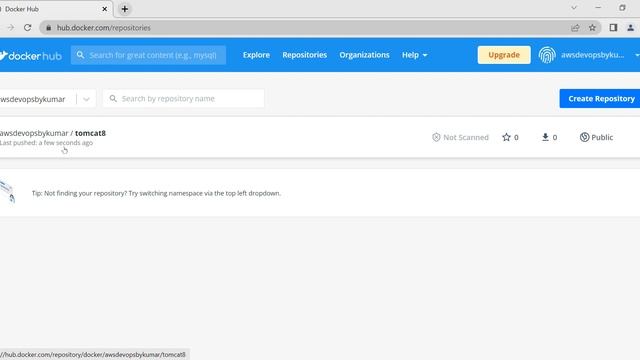Click the Last pushed a few seconds ago text
This screenshot has width=640, height=360.
click(46, 143)
